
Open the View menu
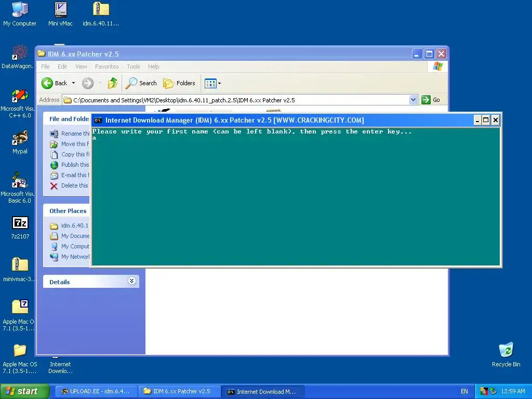coord(81,66)
